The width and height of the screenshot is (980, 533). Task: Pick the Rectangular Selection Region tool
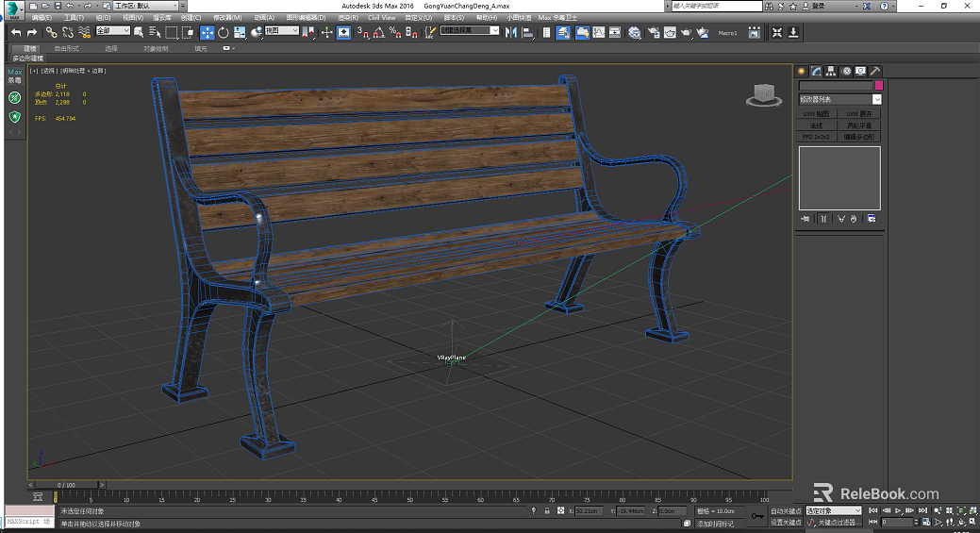click(x=172, y=32)
